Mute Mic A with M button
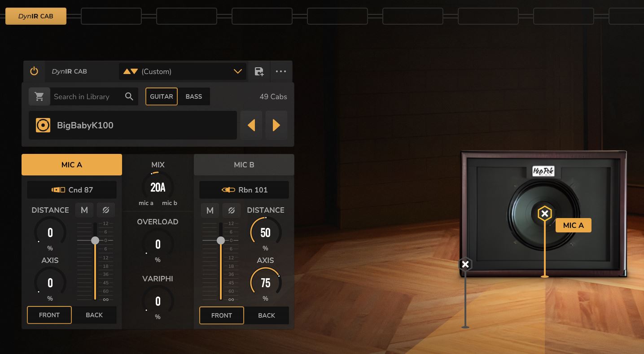The width and height of the screenshot is (644, 354). pyautogui.click(x=84, y=210)
